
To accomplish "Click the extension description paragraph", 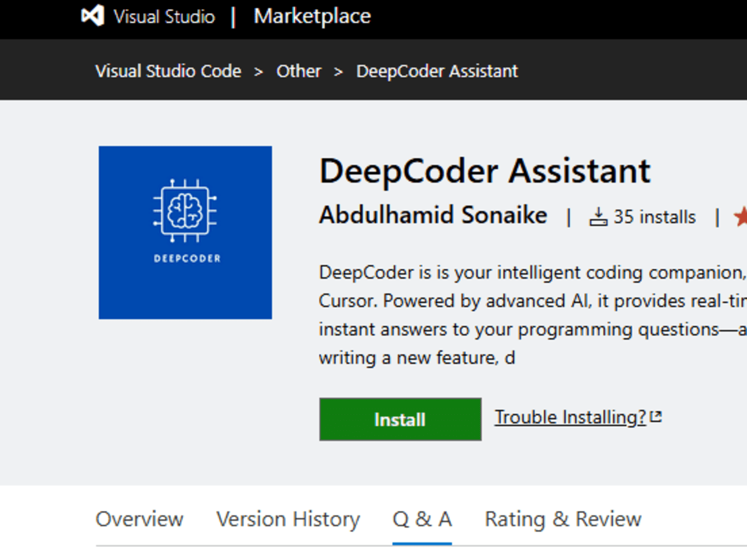I will 533,315.
